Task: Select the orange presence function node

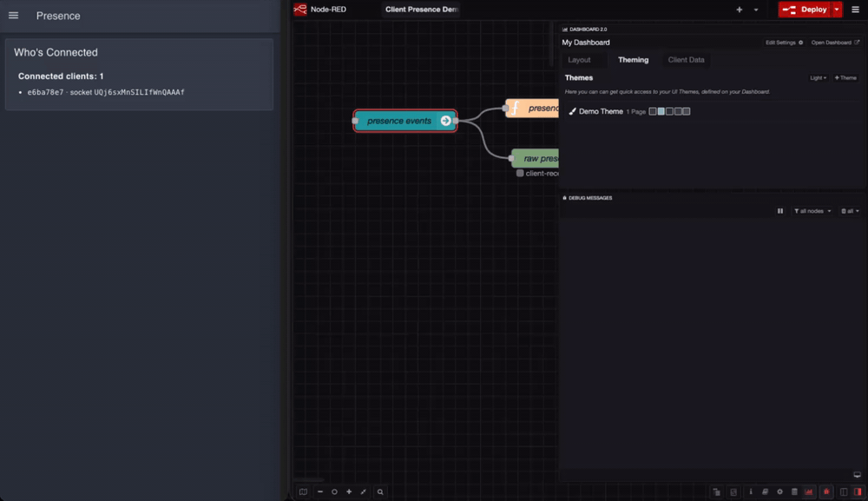Action: coord(533,108)
